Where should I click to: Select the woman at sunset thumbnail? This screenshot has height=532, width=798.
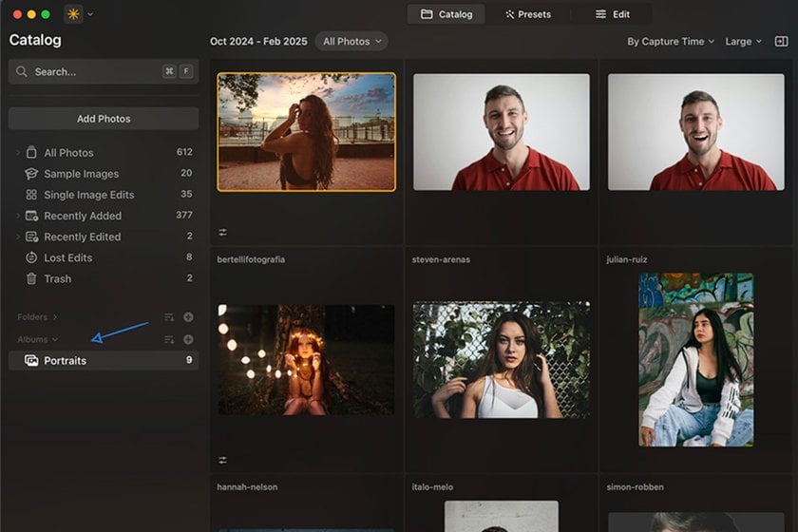pyautogui.click(x=306, y=132)
